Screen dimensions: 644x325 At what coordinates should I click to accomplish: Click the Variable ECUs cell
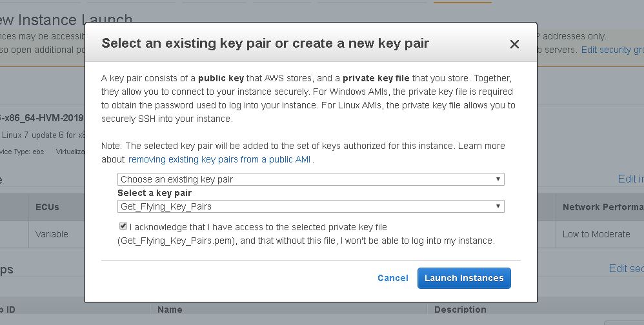pyautogui.click(x=52, y=234)
